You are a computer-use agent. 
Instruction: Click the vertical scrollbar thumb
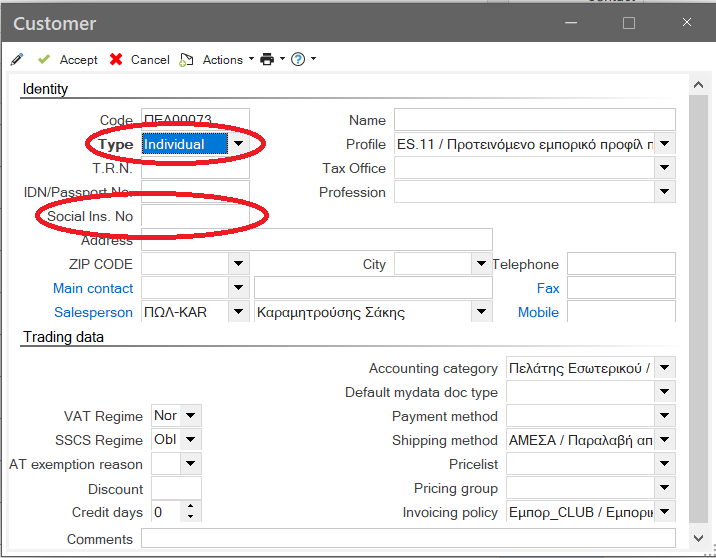[x=698, y=310]
